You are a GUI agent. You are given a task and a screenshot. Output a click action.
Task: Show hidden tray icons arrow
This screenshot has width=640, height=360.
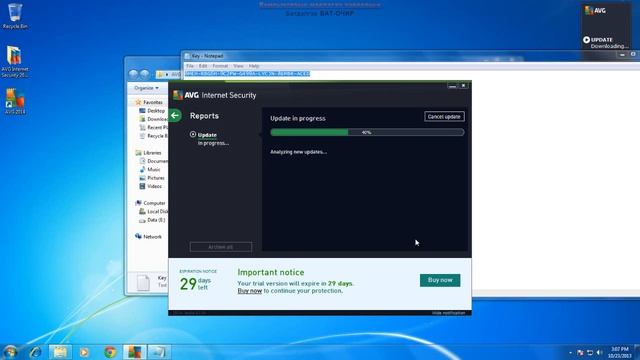click(x=570, y=353)
